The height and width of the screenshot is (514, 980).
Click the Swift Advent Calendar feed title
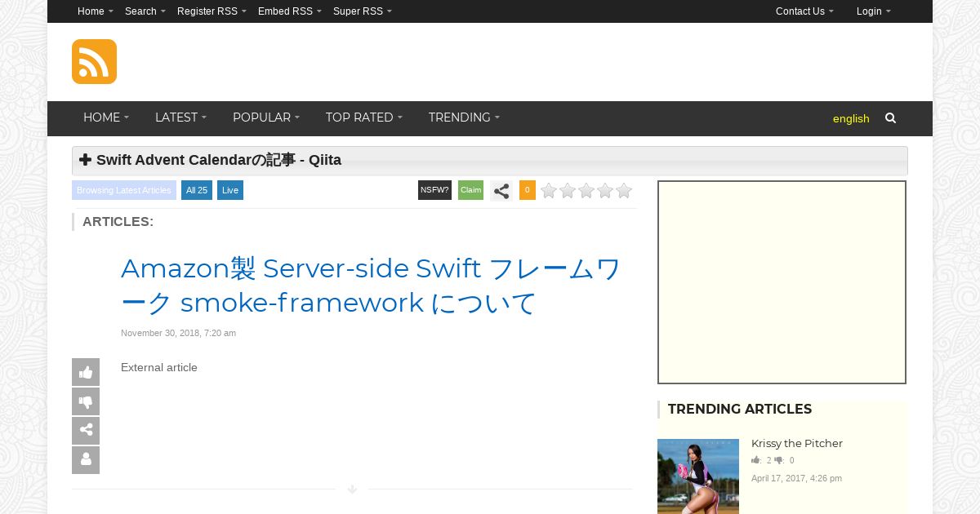(x=219, y=161)
